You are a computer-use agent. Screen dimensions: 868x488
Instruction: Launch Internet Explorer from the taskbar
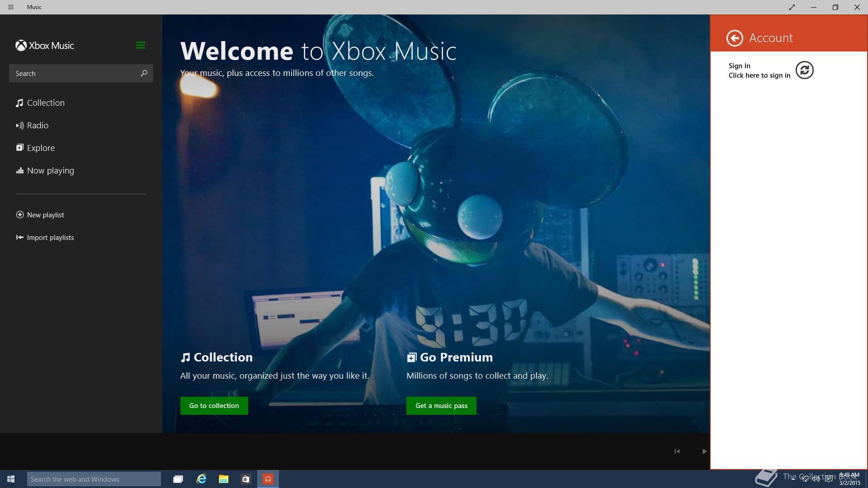click(201, 479)
